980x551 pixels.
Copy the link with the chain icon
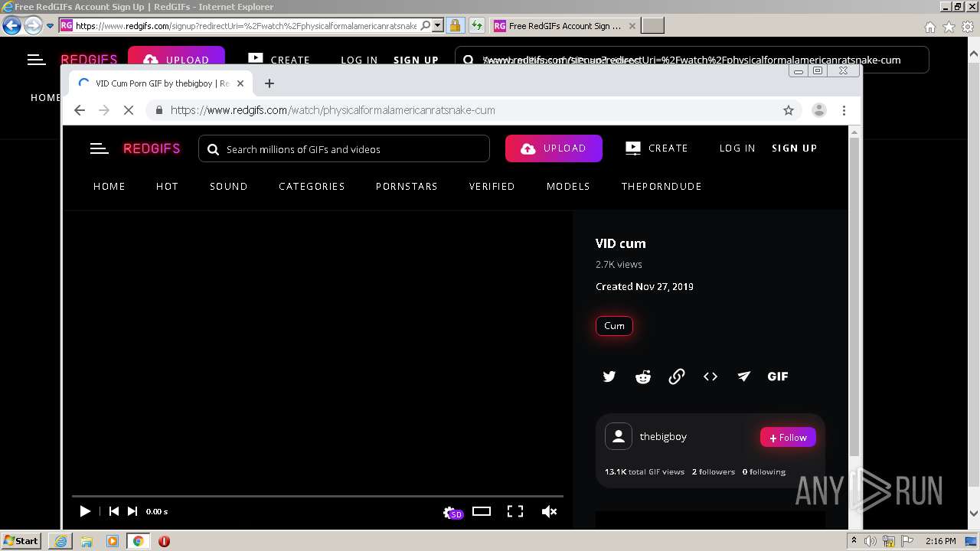[x=677, y=377]
